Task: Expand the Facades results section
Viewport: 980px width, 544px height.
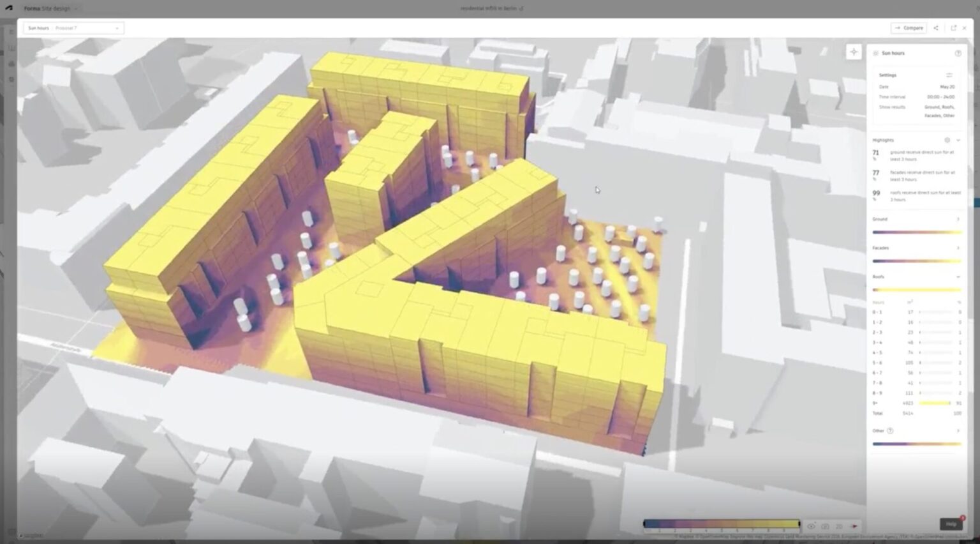Action: (958, 248)
